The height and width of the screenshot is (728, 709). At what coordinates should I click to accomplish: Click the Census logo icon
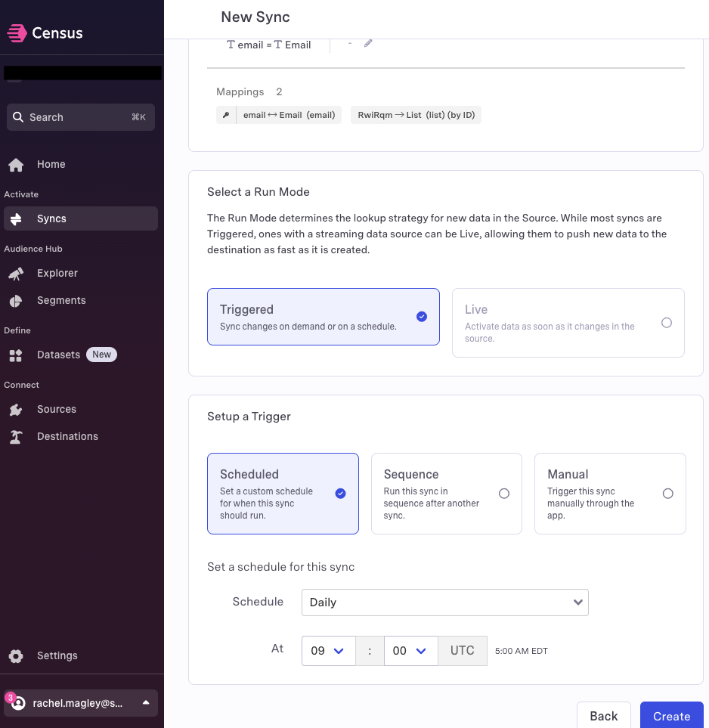click(17, 33)
